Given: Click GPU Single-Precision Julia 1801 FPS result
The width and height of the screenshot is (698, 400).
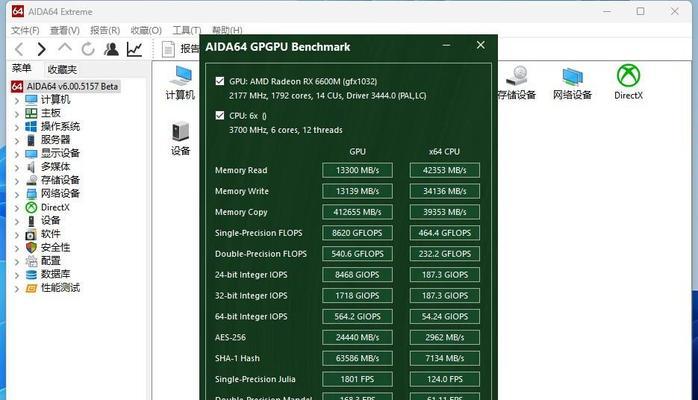Looking at the screenshot, I should (x=357, y=380).
